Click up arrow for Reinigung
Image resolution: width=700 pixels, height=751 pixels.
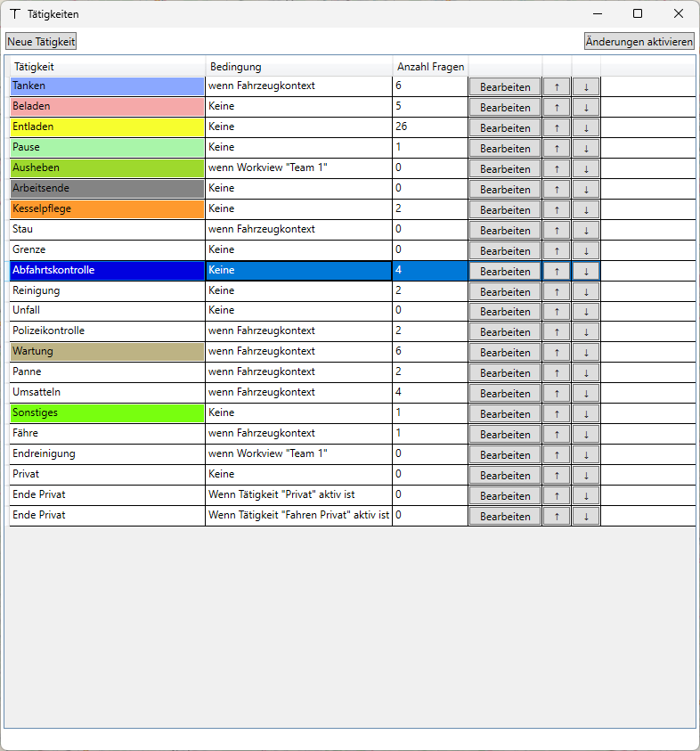[557, 291]
